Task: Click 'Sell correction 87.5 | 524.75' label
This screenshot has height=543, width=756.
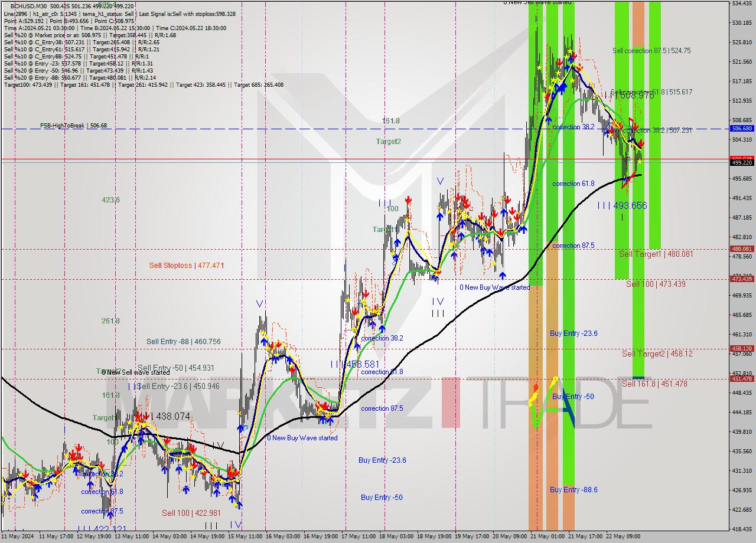Action: tap(651, 51)
